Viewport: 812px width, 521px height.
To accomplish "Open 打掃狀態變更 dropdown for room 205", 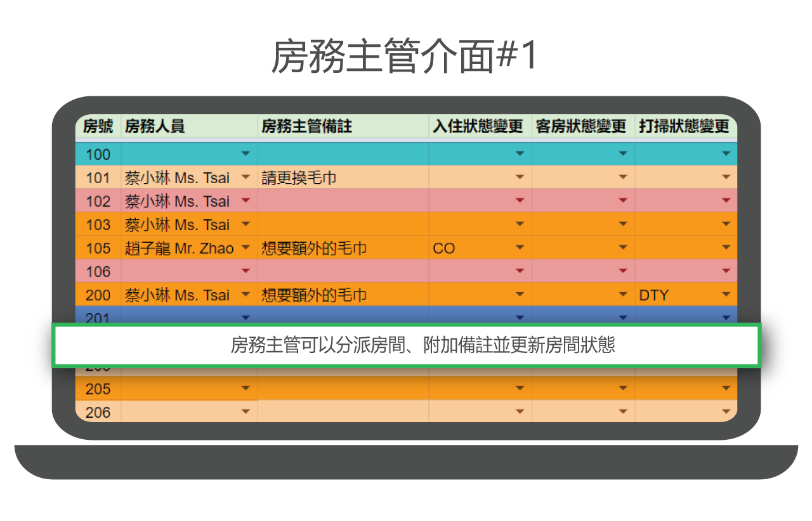I will tap(726, 389).
